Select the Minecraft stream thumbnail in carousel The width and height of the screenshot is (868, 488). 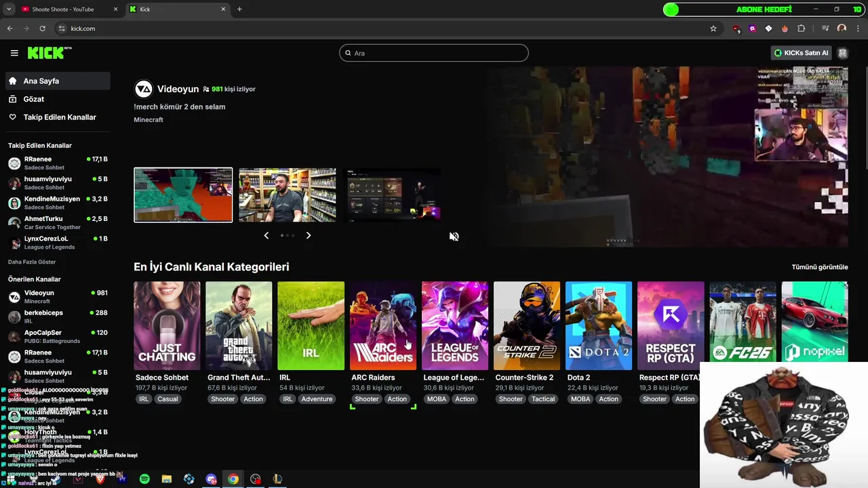(x=183, y=195)
